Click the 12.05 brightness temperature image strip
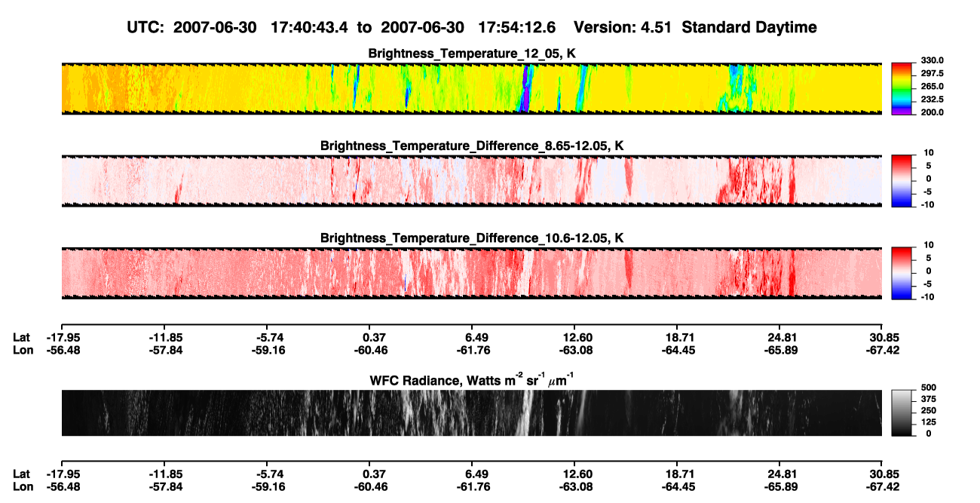The width and height of the screenshot is (980, 503). (x=472, y=88)
